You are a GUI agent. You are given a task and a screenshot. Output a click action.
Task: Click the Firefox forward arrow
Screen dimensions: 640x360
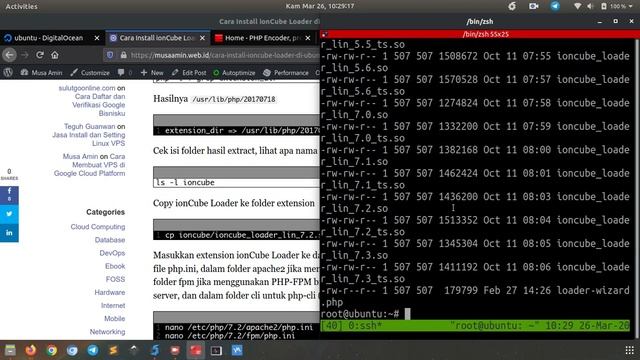25,55
